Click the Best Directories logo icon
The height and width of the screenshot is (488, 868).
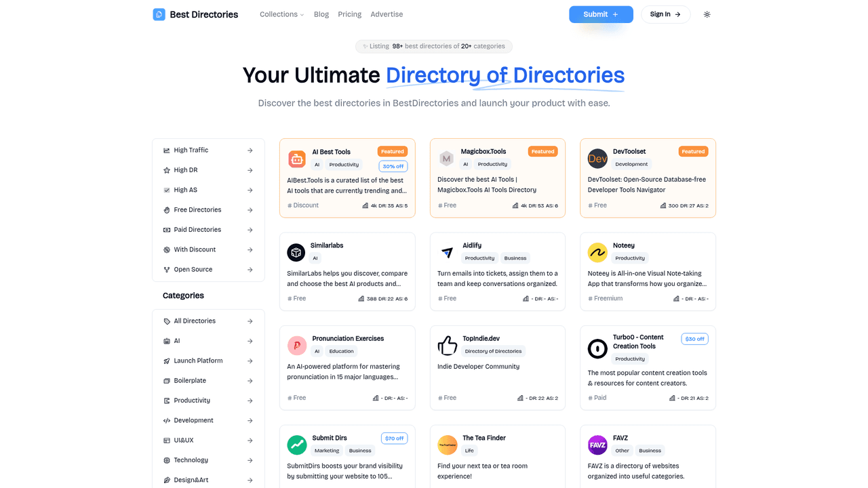159,14
